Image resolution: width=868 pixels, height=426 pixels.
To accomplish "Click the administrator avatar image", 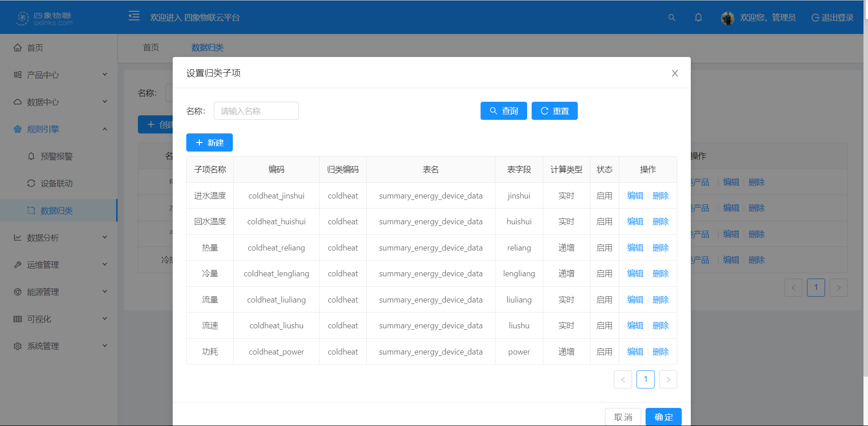I will [x=727, y=18].
